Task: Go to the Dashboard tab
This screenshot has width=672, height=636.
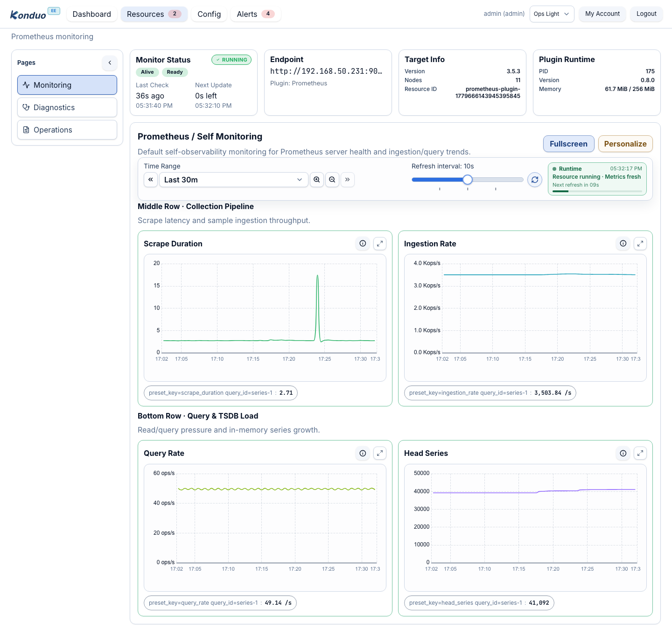Action: (x=92, y=14)
